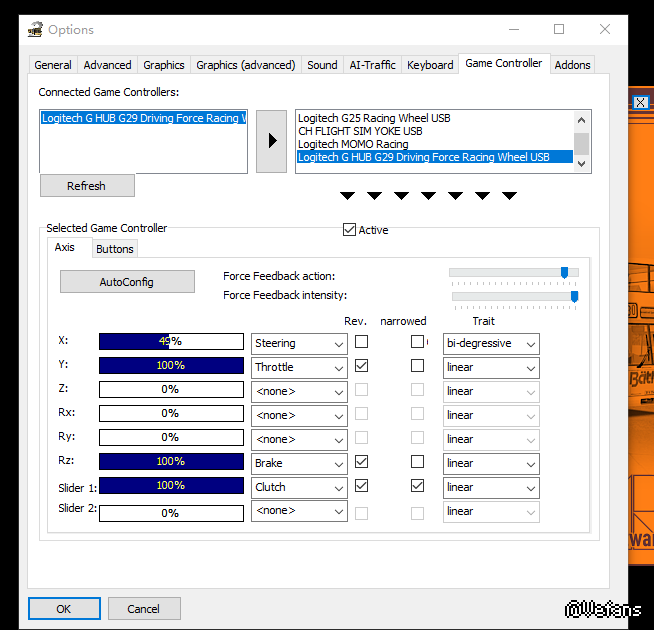654x630 pixels.
Task: Adjust the Force Feedback intensity slider
Action: point(574,296)
